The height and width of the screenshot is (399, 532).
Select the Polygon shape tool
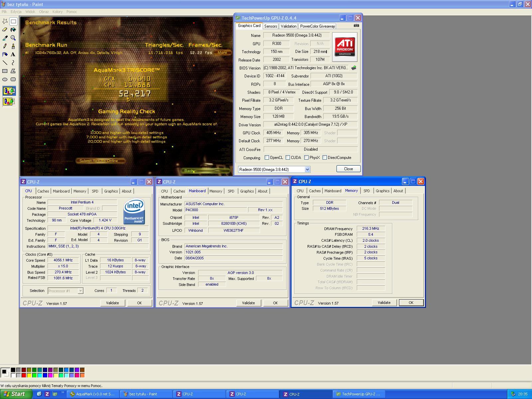[13, 71]
